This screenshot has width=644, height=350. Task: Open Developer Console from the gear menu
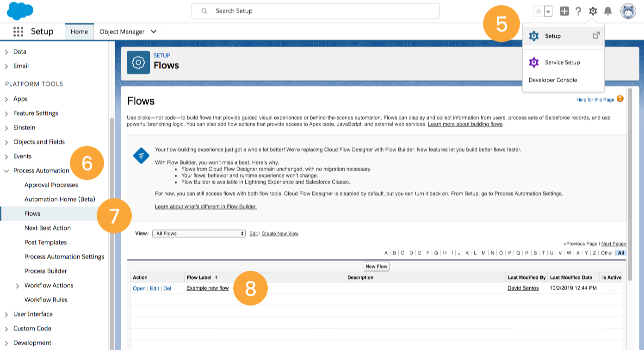pyautogui.click(x=553, y=80)
